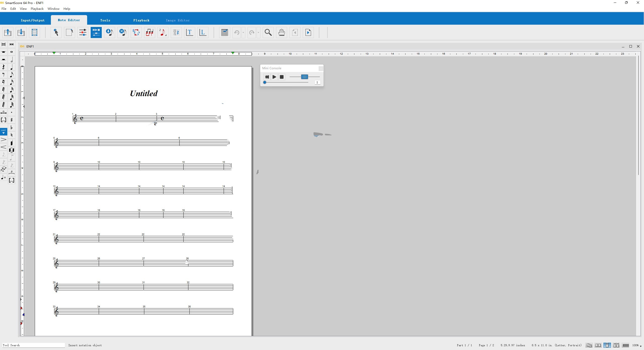Click the vertical scrollbar of the document
This screenshot has width=644, height=350.
tap(638, 116)
